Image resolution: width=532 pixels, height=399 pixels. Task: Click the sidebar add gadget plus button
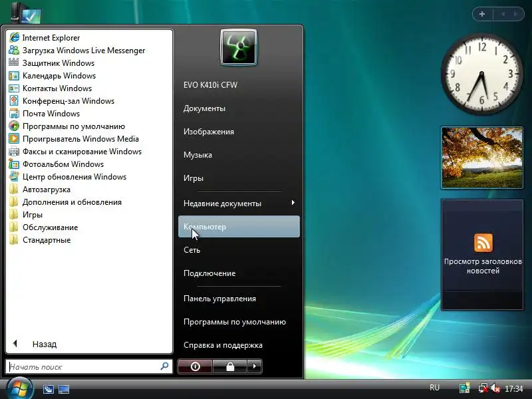481,14
